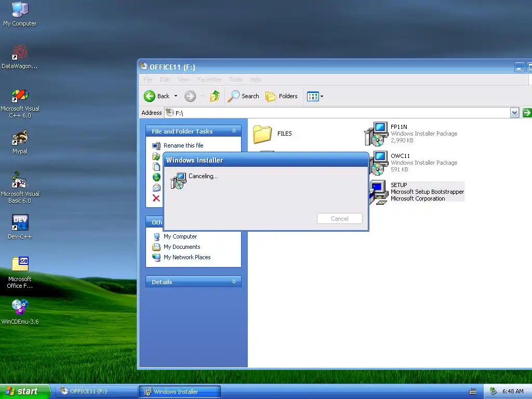532x399 pixels.
Task: Select the FP11N installer package
Action: click(410, 134)
